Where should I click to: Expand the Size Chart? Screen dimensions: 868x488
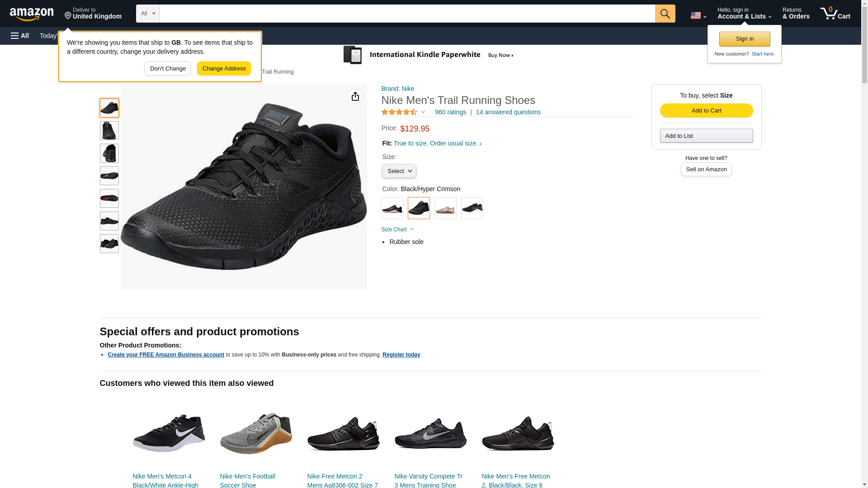(397, 230)
